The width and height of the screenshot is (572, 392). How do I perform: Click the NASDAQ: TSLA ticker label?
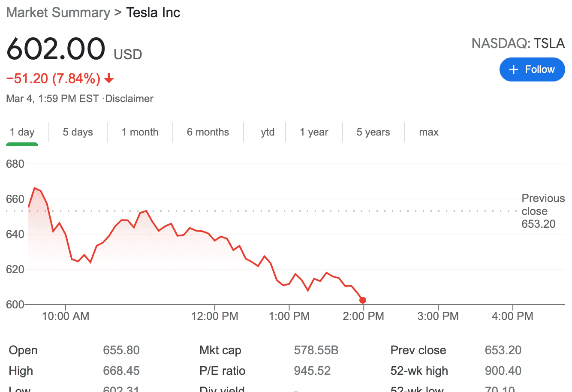tap(518, 43)
